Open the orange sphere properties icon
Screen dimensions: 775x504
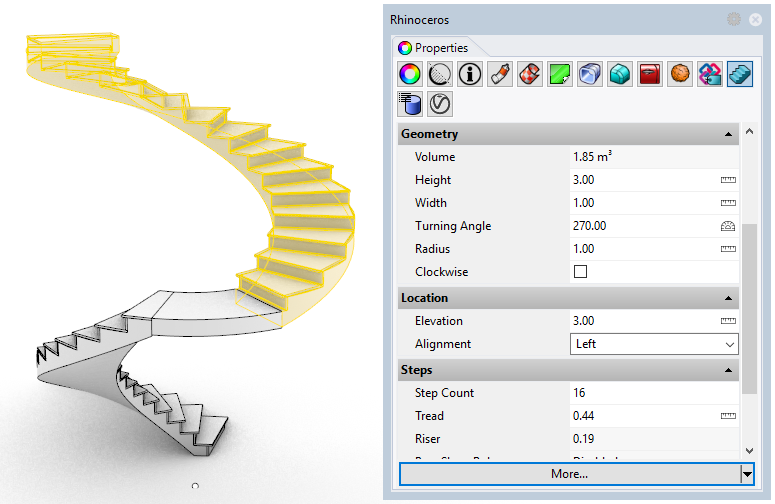680,74
